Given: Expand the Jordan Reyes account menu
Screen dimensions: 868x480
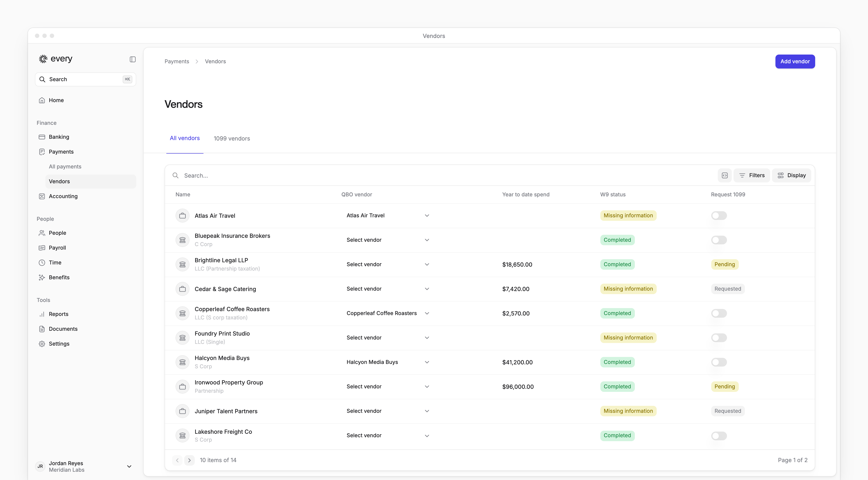Looking at the screenshot, I should (x=86, y=466).
